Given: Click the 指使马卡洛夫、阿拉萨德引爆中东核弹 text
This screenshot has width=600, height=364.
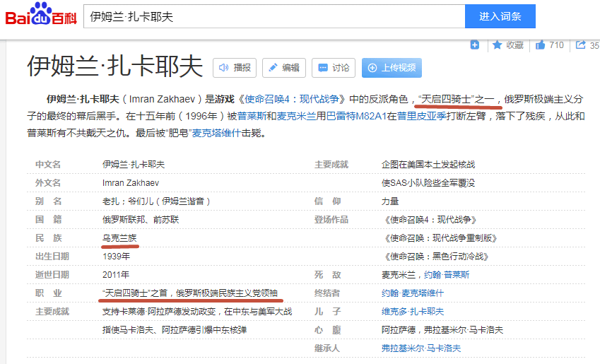Looking at the screenshot, I should click(175, 330).
